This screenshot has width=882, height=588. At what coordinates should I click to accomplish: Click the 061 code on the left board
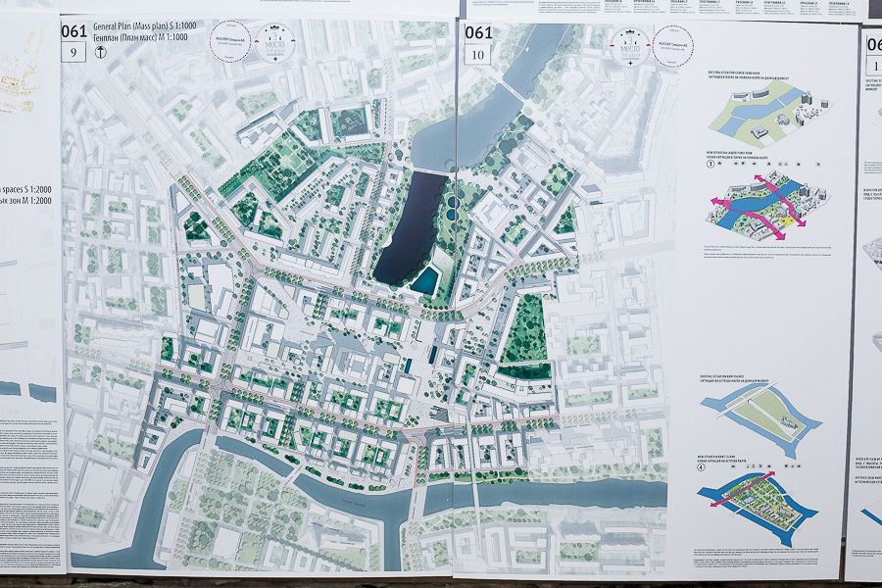pyautogui.click(x=74, y=31)
